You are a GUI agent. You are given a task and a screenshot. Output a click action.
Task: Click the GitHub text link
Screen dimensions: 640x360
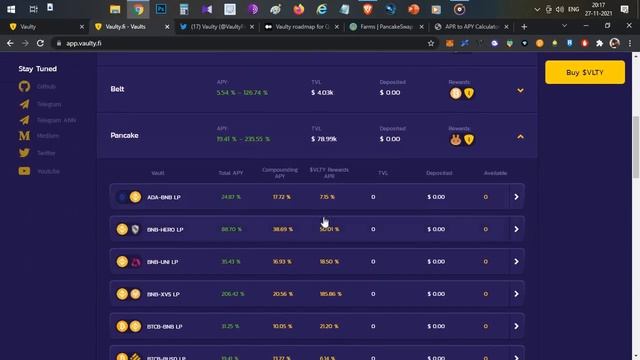pyautogui.click(x=46, y=87)
